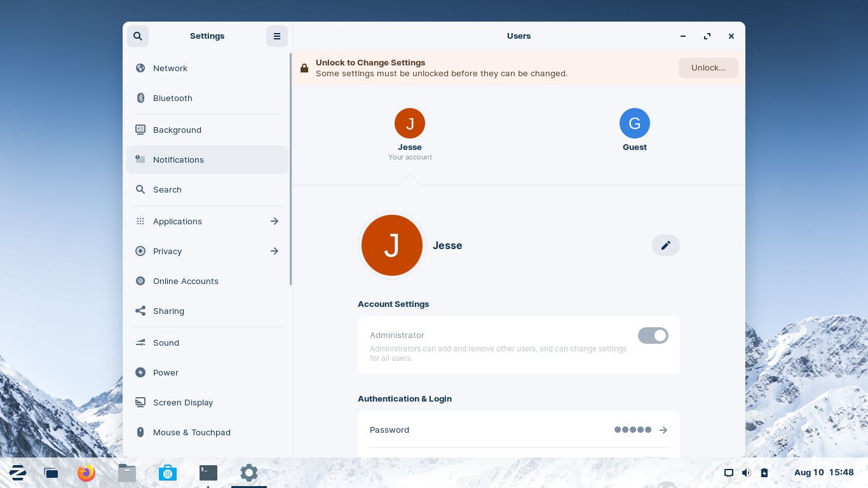Select the Jesse user account at top

(410, 135)
